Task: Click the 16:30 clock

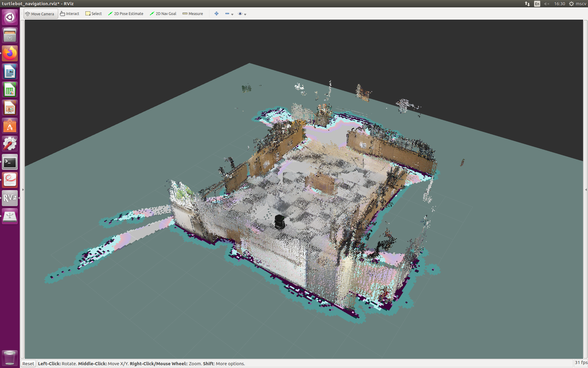Action: tap(559, 4)
